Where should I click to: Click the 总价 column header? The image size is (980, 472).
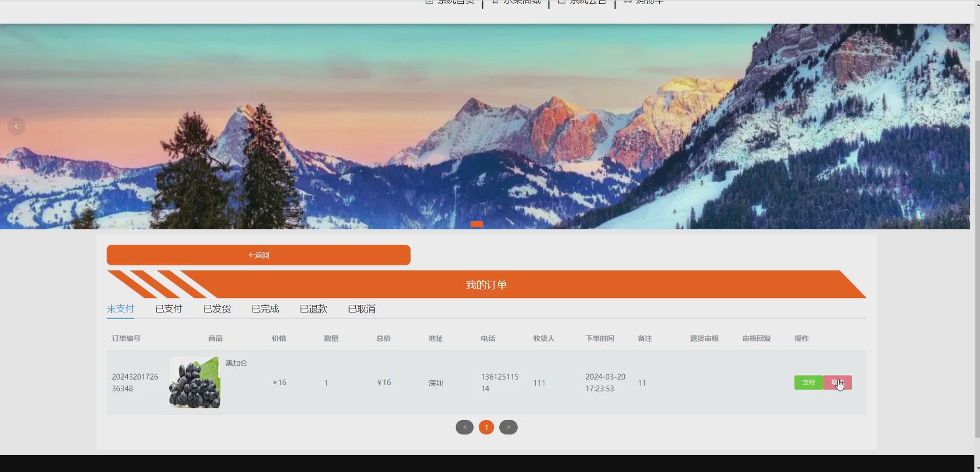(x=383, y=339)
